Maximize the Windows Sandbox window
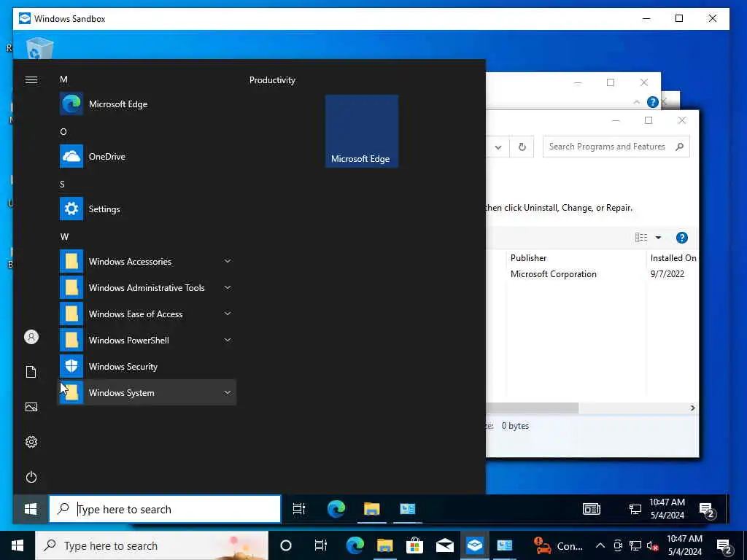Image resolution: width=747 pixels, height=560 pixels. pyautogui.click(x=679, y=18)
